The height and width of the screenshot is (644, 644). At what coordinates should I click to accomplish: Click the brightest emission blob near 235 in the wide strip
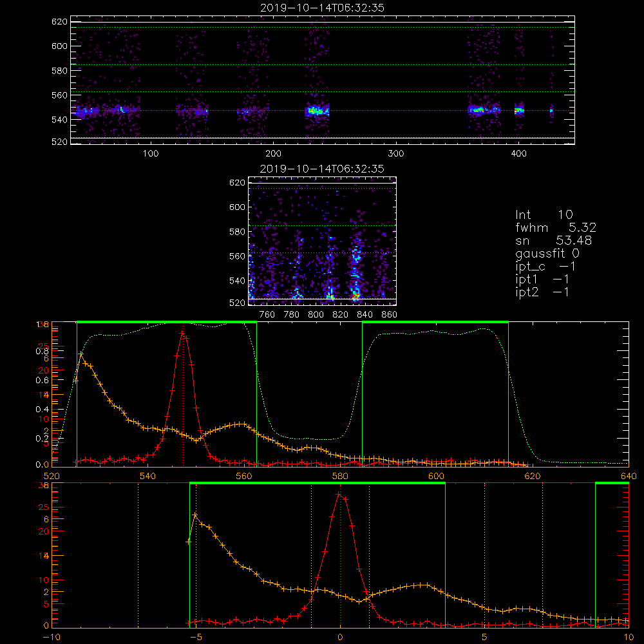(x=316, y=111)
